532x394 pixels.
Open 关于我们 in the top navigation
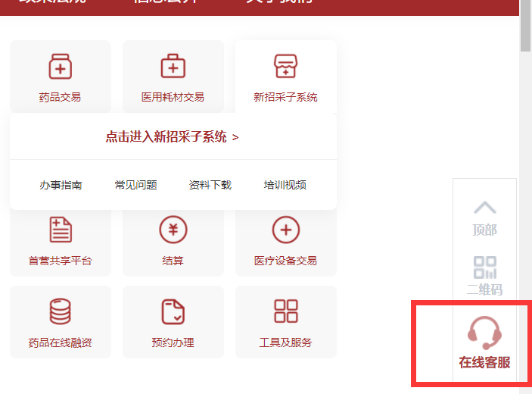click(279, 2)
